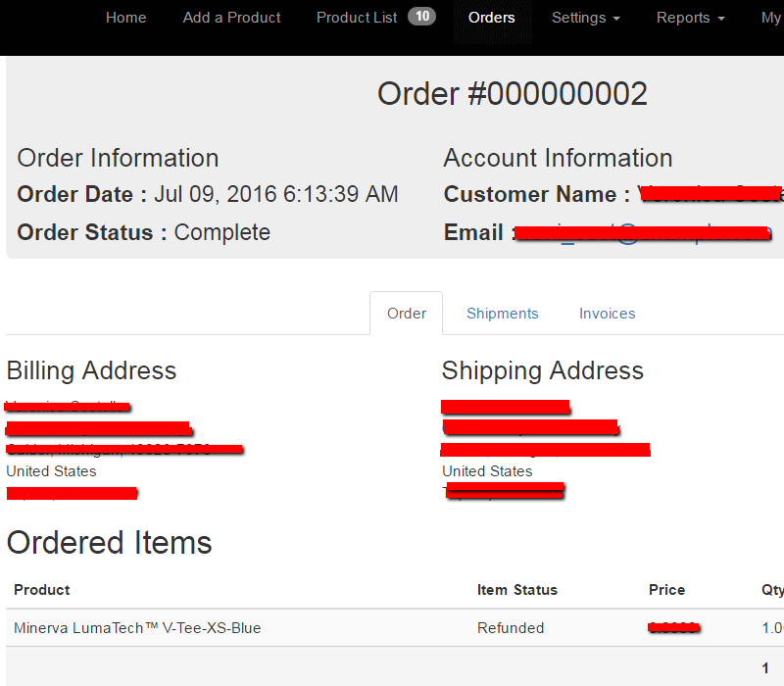This screenshot has height=686, width=784.
Task: Click the Minerva LumaTech V-Tee-XS-Blue product
Action: tap(137, 628)
